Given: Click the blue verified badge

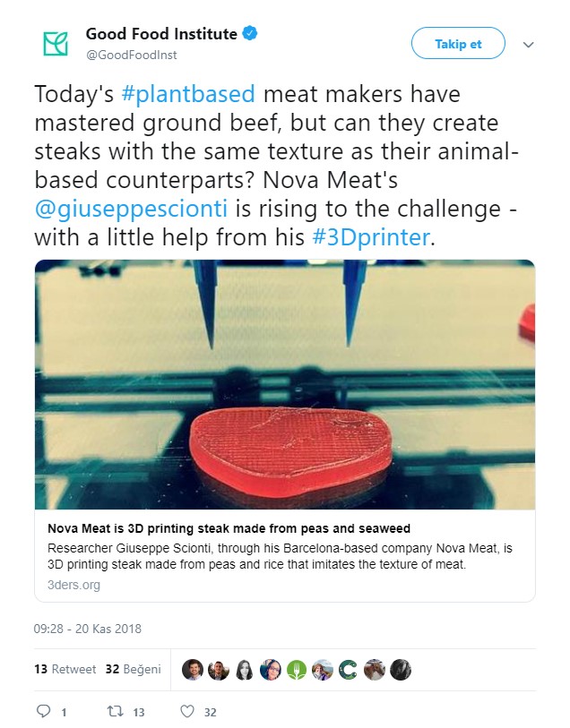Looking at the screenshot, I should 252,35.
